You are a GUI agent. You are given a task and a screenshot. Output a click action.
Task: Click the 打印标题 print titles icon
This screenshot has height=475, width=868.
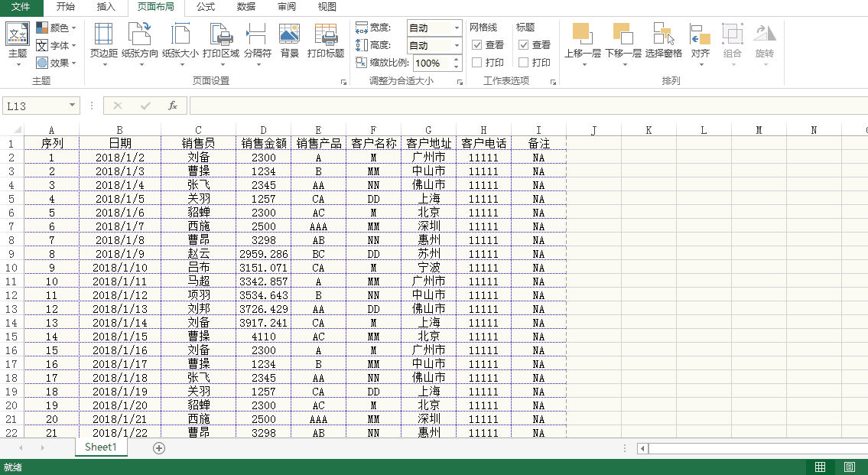[x=326, y=34]
